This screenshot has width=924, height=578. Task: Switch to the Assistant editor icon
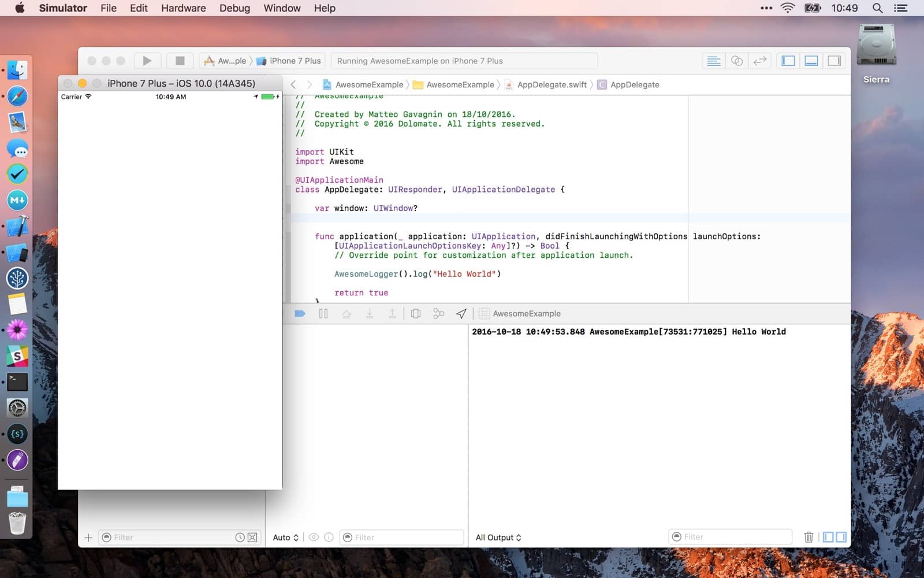click(x=737, y=61)
